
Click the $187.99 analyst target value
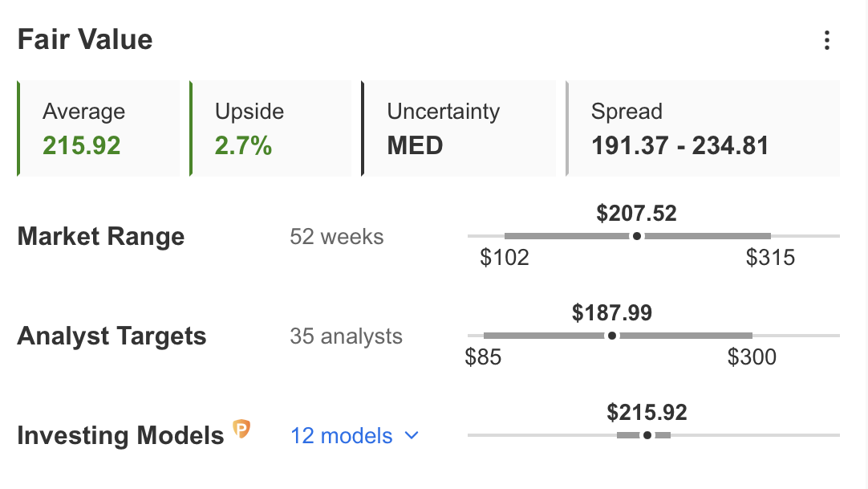[x=612, y=313]
